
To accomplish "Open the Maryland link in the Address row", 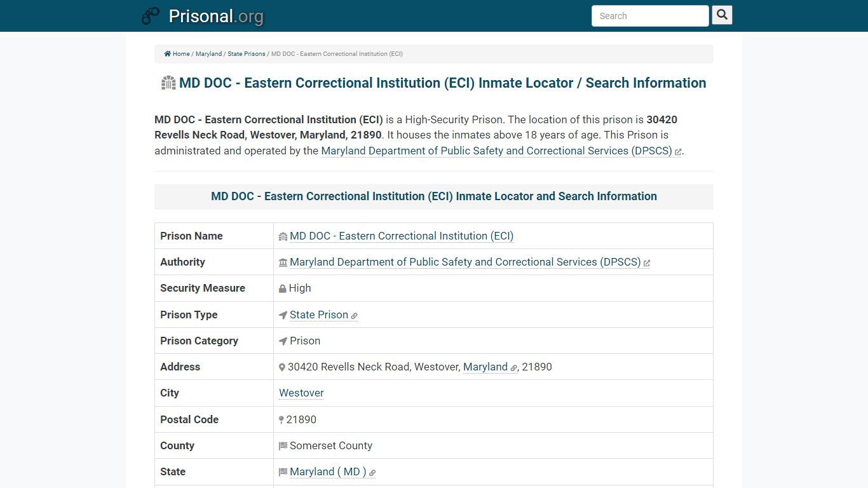I will point(485,367).
